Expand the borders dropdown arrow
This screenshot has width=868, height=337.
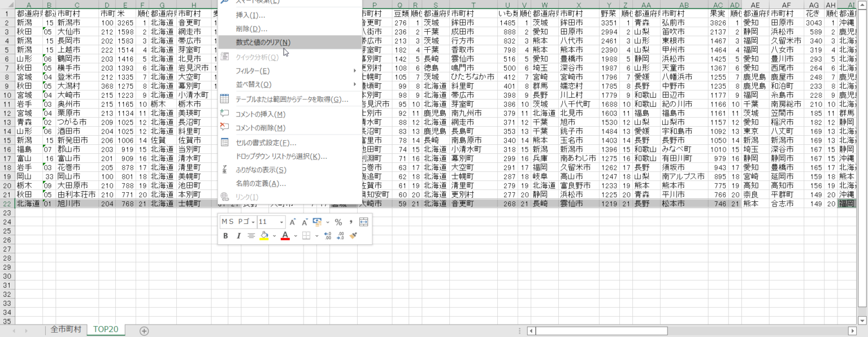tap(316, 236)
